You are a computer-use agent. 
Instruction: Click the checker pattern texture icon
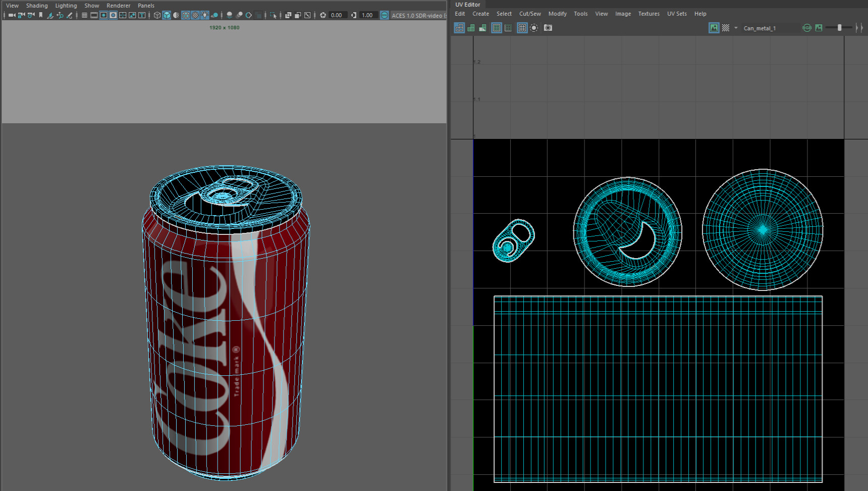pos(726,28)
